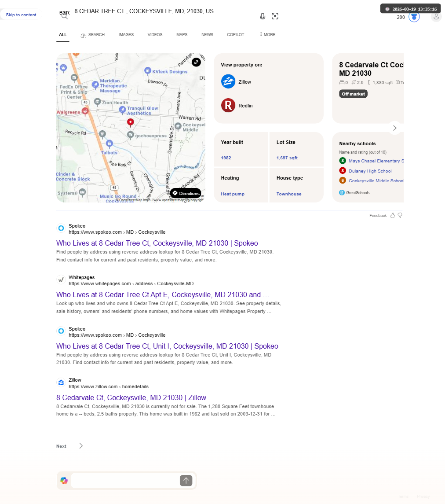Image resolution: width=445 pixels, height=504 pixels.
Task: Click the House type value Townhouse
Action: pos(289,194)
